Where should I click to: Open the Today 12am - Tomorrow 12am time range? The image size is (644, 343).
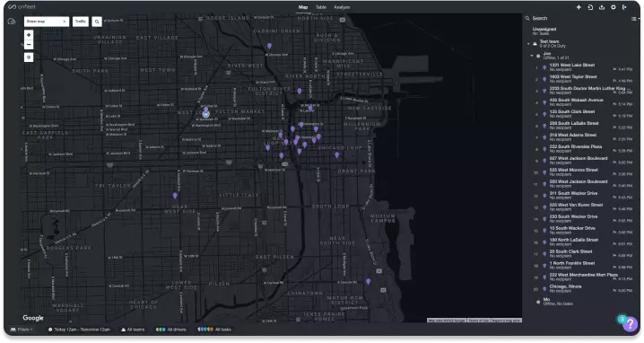(x=79, y=330)
